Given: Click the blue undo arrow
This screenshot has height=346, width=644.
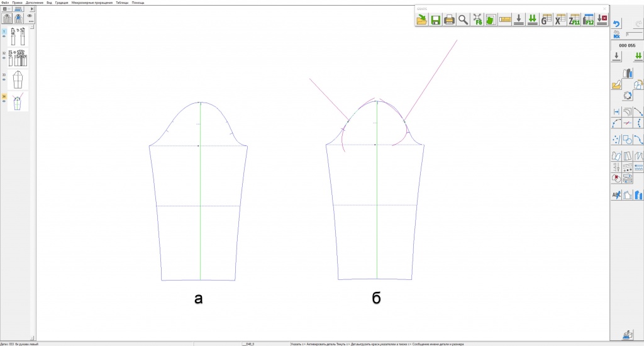Looking at the screenshot, I should click(616, 24).
